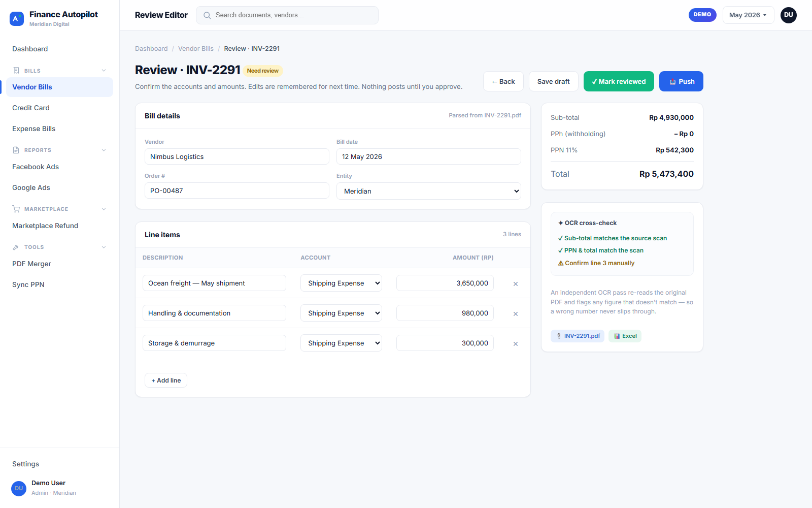Click the Parsed from INV-2291.pdf note
The height and width of the screenshot is (508, 812).
point(485,115)
